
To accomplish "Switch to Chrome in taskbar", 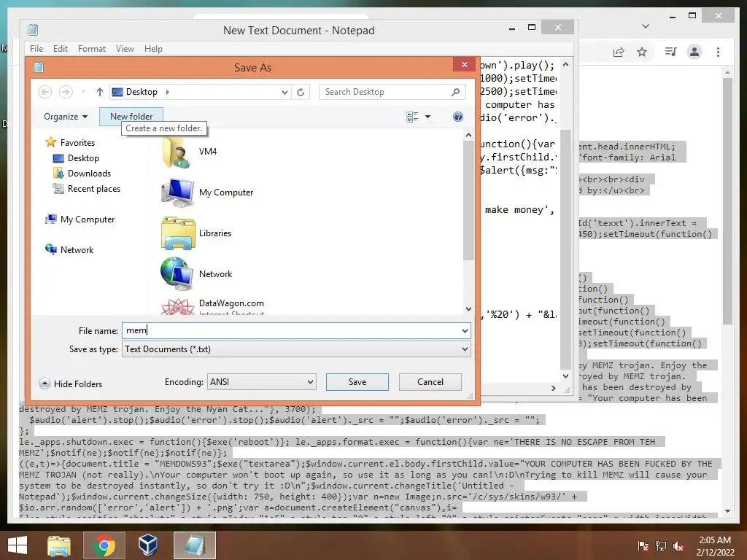I will click(x=104, y=545).
